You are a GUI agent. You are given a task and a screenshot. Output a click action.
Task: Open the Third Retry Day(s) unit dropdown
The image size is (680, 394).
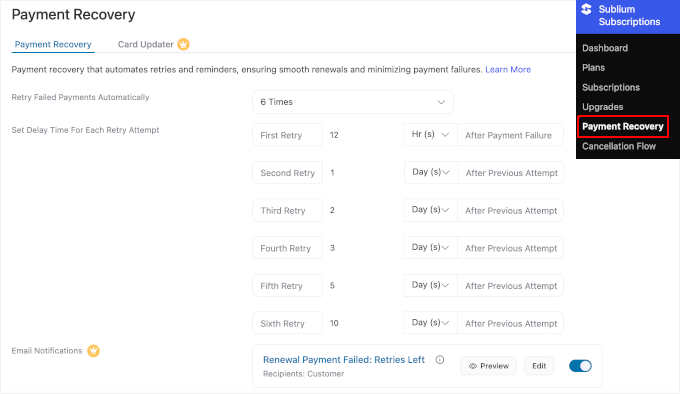(430, 210)
